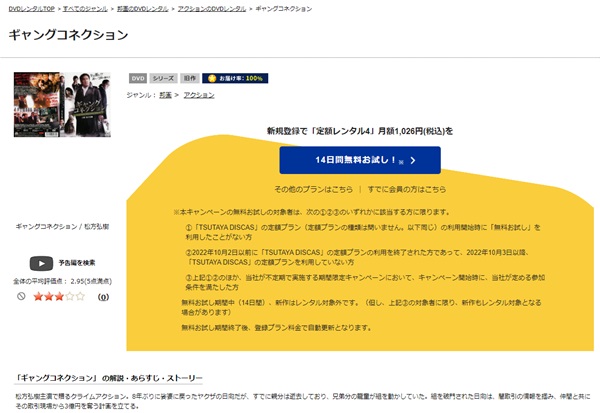Click the アクション genre link
Screen dimensions: 600x413
(x=199, y=95)
